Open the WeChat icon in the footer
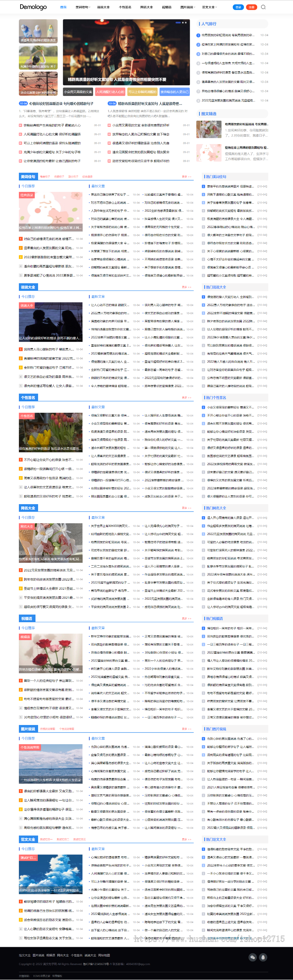This screenshot has height=980, width=293. [x=252, y=957]
